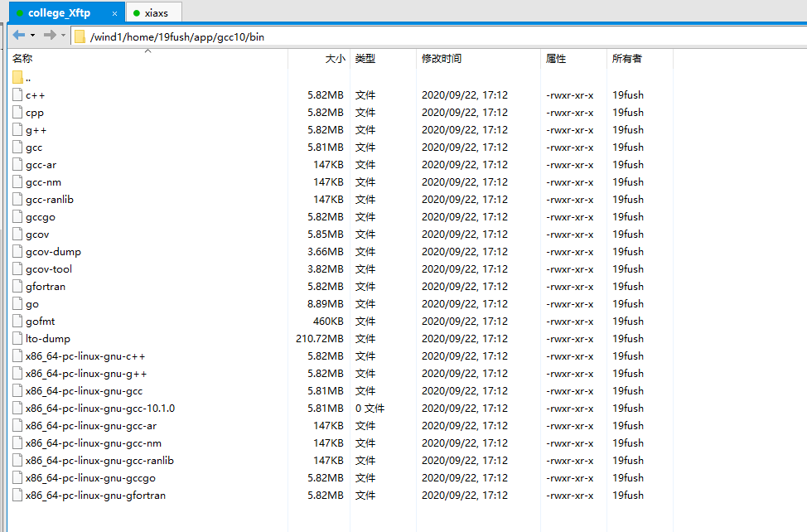Select file name x86_64-pc-linux-gnu-gfortran

(x=96, y=496)
